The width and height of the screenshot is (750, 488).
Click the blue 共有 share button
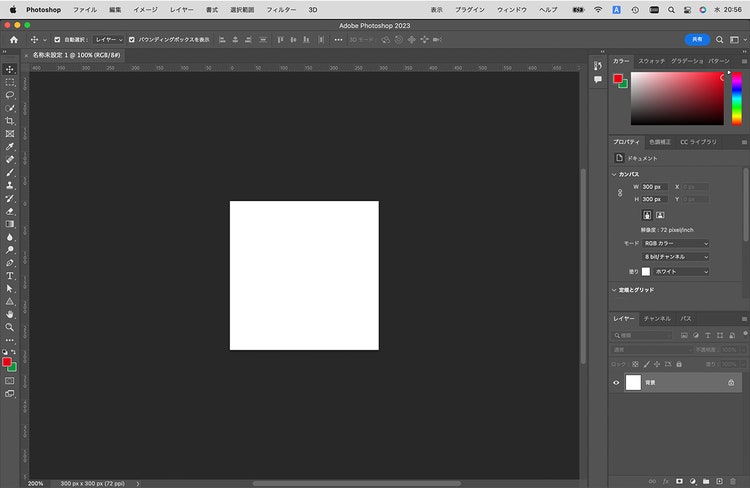coord(697,40)
